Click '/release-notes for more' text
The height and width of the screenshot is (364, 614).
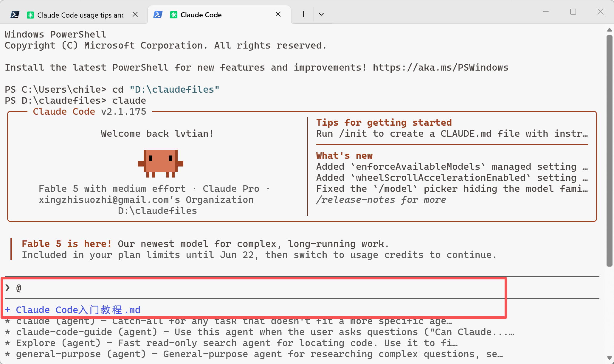[x=381, y=200]
